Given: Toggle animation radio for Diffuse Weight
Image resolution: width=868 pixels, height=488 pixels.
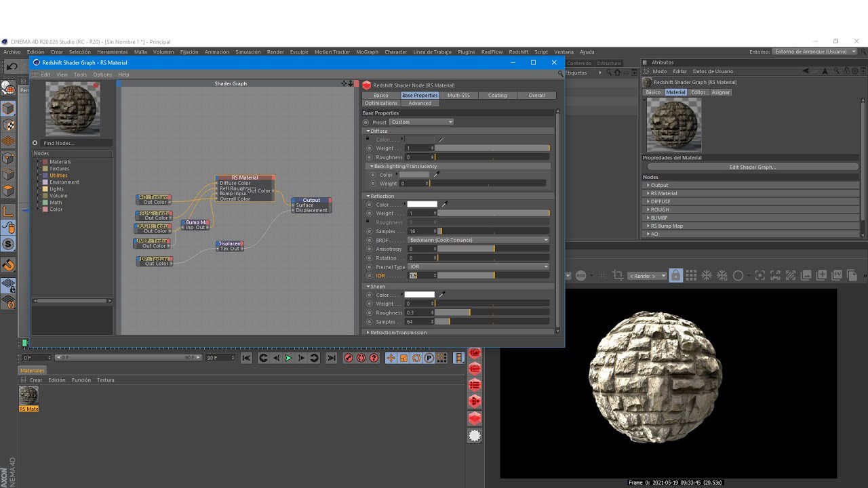Looking at the screenshot, I should click(370, 148).
